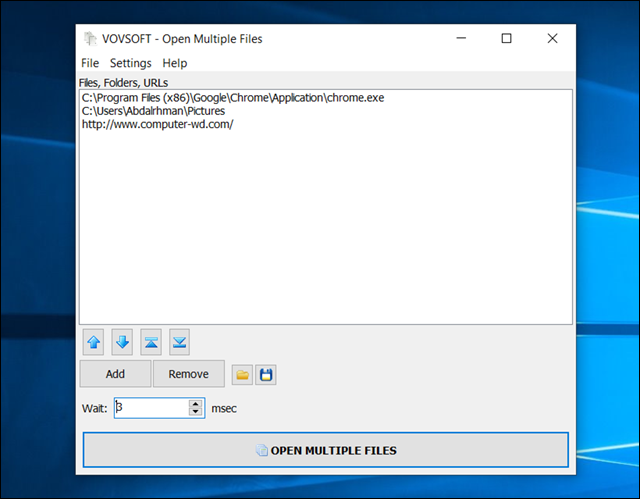
Task: Click the Add button
Action: pyautogui.click(x=115, y=374)
